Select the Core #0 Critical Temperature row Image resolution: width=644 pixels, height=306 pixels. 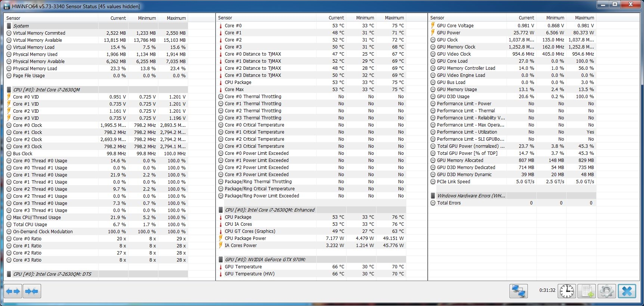(312, 125)
